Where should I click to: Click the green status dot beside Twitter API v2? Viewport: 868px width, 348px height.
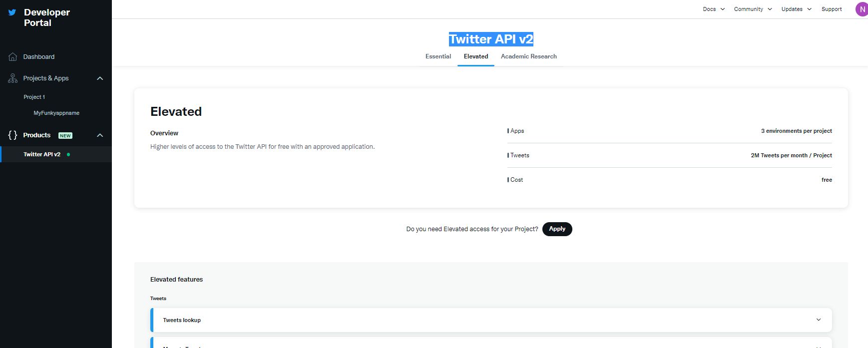68,155
